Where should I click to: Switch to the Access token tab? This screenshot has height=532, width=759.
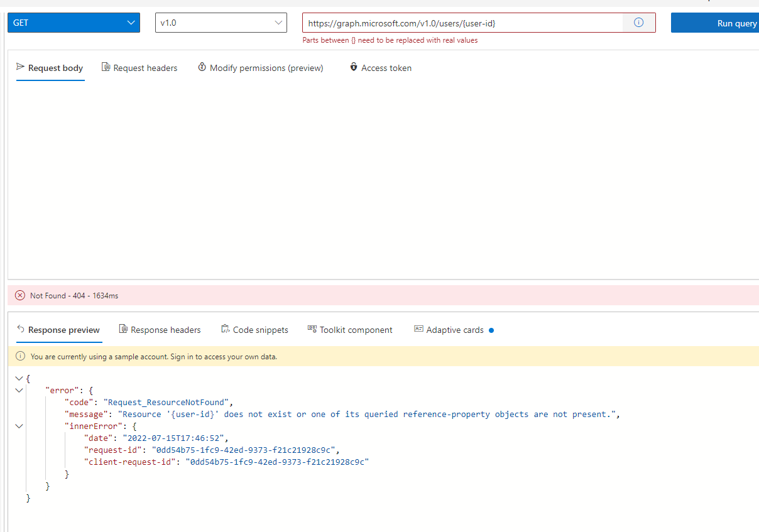pos(381,68)
